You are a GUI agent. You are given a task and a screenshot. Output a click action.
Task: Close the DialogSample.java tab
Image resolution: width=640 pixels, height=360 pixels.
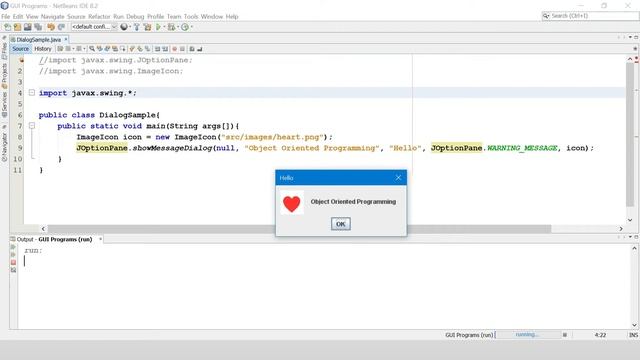66,39
